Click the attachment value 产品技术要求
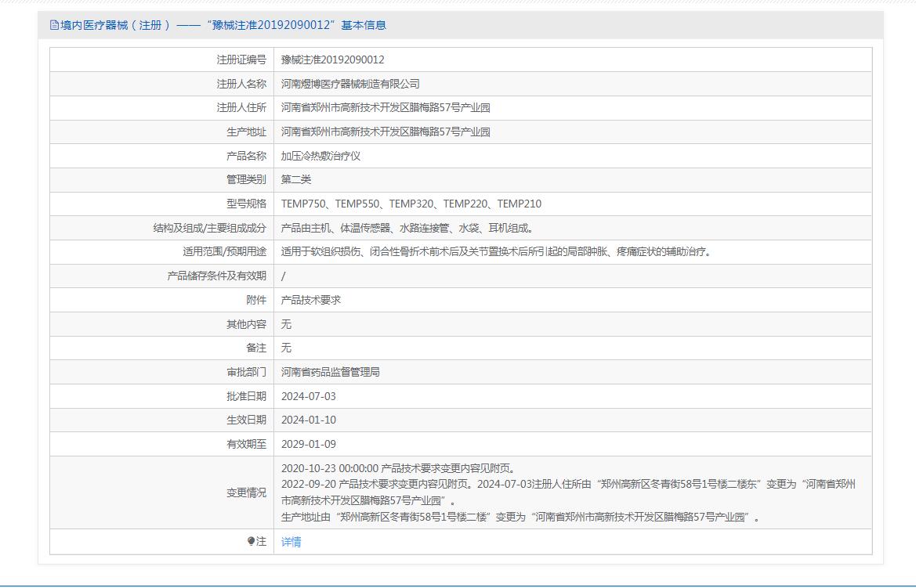This screenshot has width=916, height=588. (x=310, y=300)
